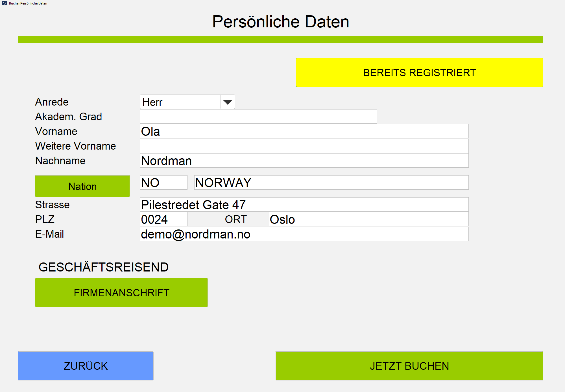The height and width of the screenshot is (392, 565).
Task: Focus the ORT field containing Oslo
Action: tap(368, 220)
